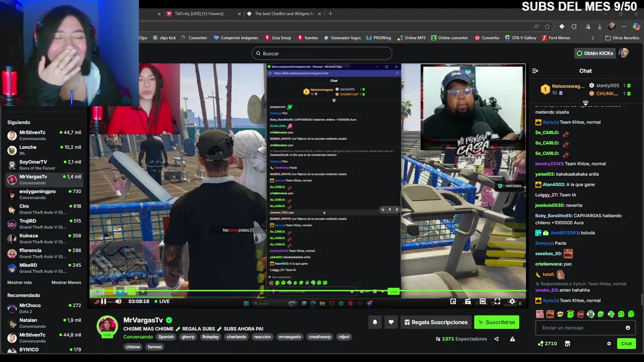Viewport: 644px width, 362px height.
Task: Open Kuinaza channel in sidebar
Action: click(x=44, y=238)
